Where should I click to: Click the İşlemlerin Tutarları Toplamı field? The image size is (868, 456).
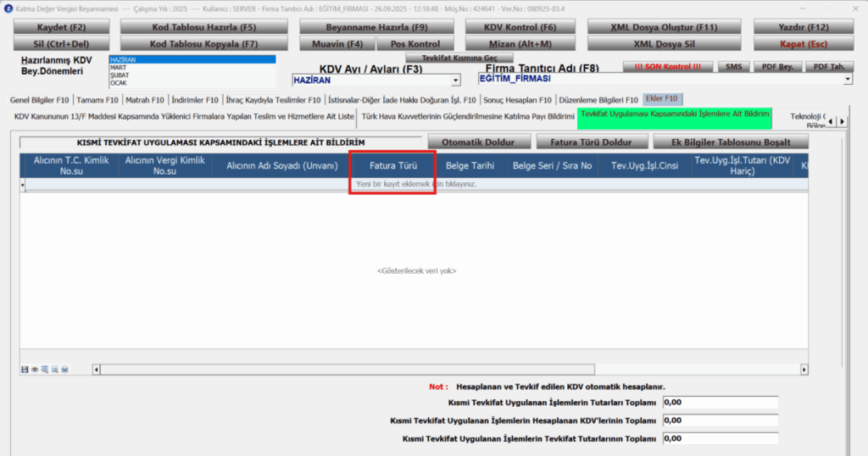pos(721,403)
